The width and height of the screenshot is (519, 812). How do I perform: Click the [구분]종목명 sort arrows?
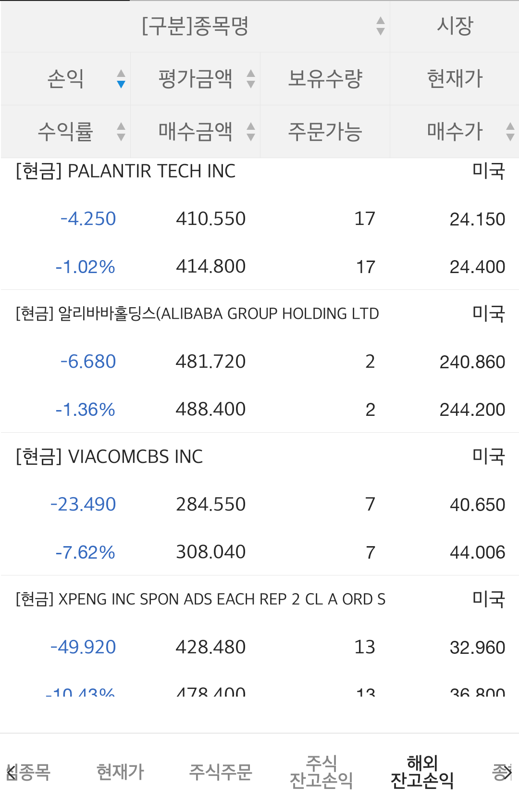pyautogui.click(x=380, y=26)
